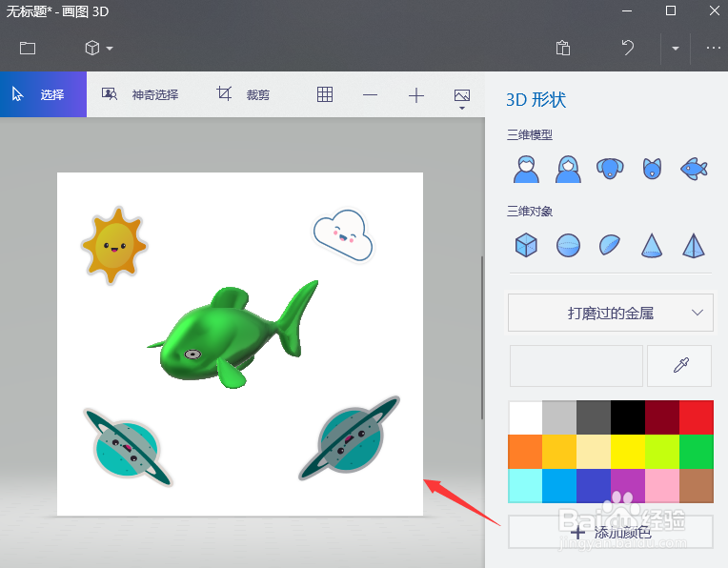Select the cone 3D object
The width and height of the screenshot is (728, 568).
[x=652, y=245]
